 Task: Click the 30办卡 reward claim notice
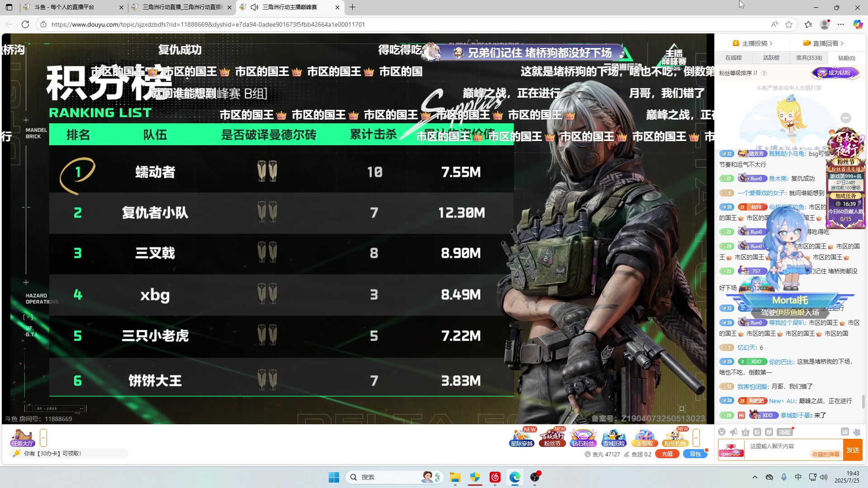(52, 454)
